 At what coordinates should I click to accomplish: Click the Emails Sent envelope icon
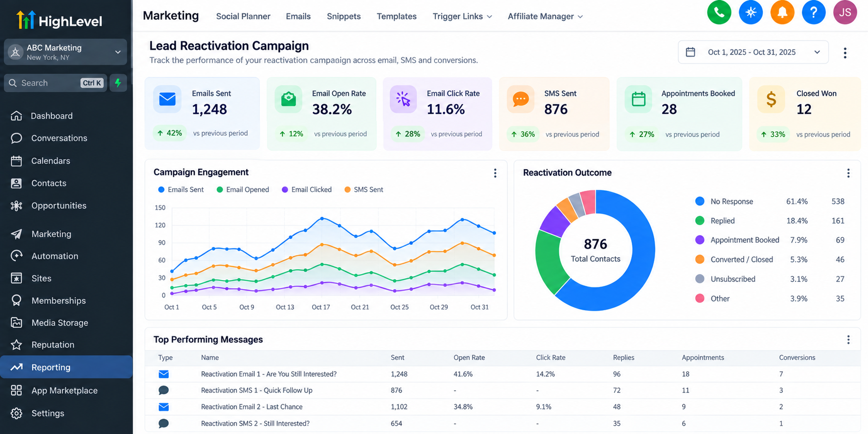[167, 99]
